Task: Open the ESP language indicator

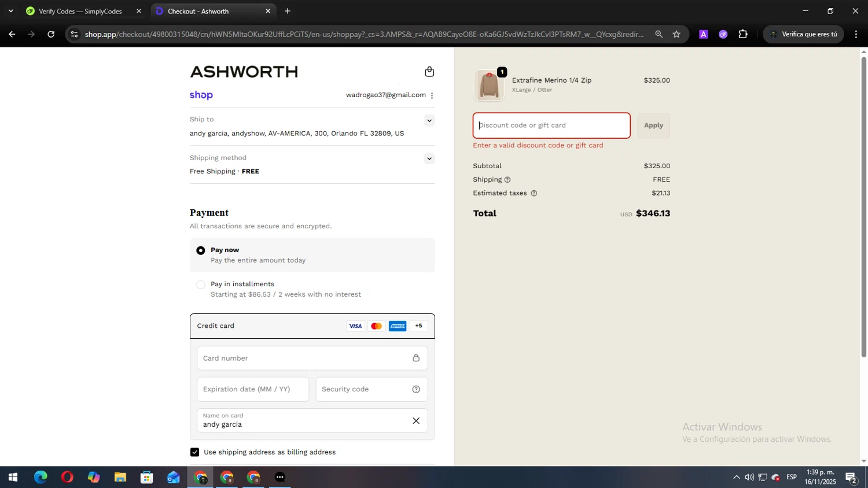Action: point(792,478)
